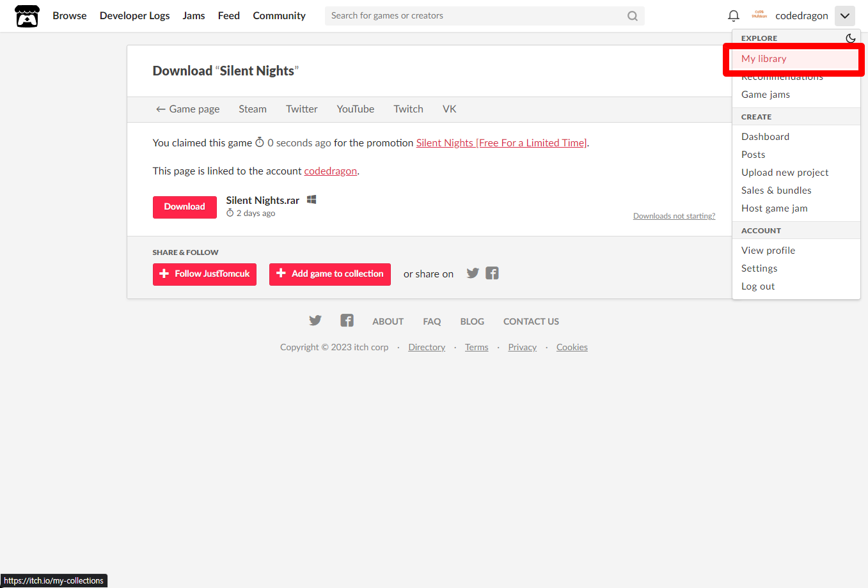Go to Jams page
This screenshot has width=868, height=588.
coord(194,16)
